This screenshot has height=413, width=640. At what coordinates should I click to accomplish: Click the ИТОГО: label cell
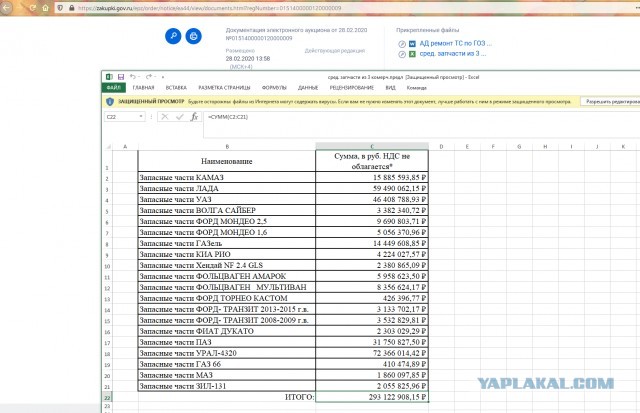click(x=227, y=397)
